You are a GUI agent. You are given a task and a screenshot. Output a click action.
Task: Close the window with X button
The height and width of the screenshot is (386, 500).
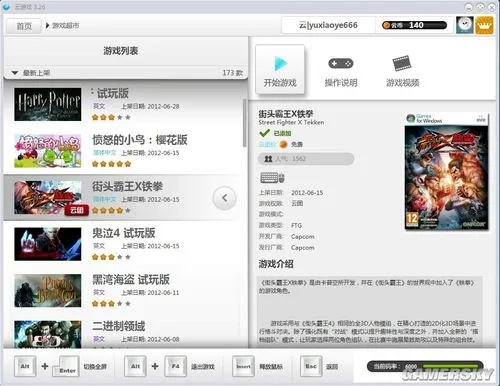pyautogui.click(x=492, y=7)
